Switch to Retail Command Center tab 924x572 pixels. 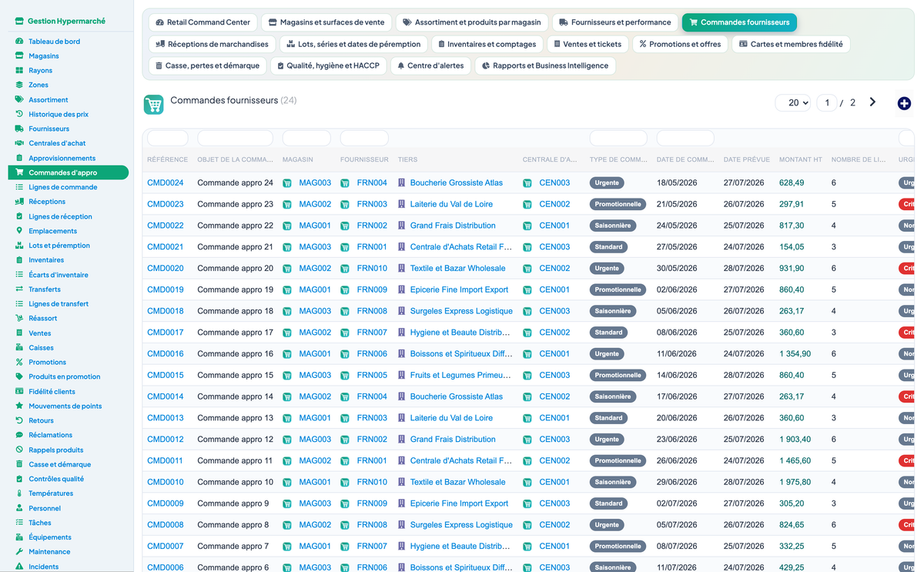pyautogui.click(x=203, y=22)
